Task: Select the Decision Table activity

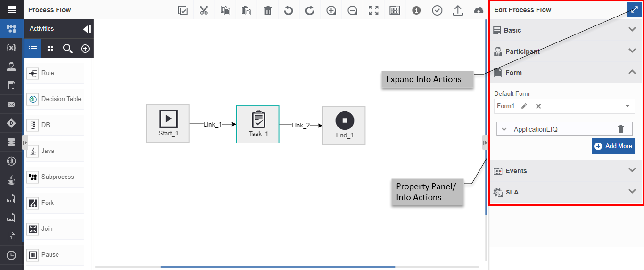Action: tap(55, 99)
